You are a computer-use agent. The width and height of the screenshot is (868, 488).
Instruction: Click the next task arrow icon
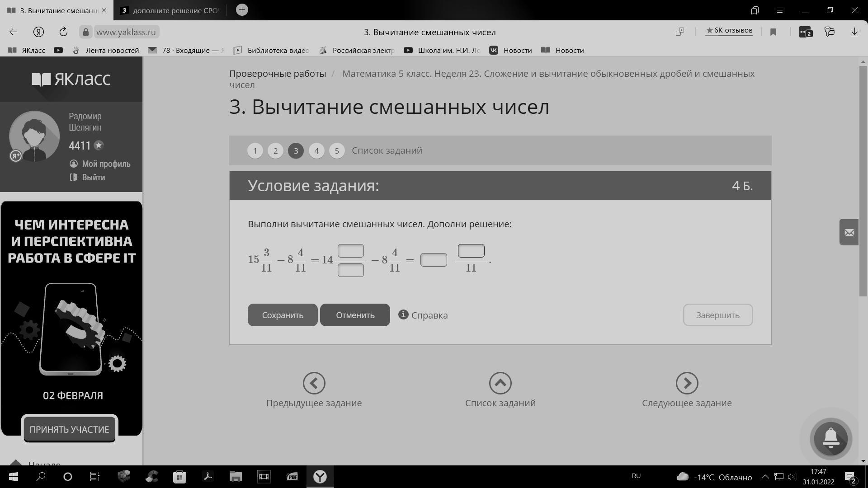(687, 383)
